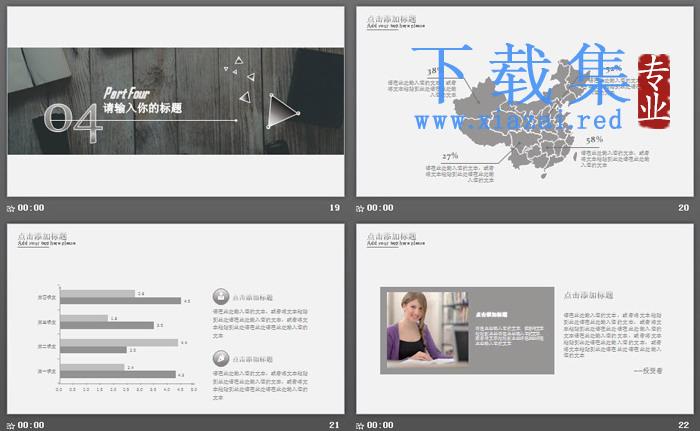
Task: Click the 58% label on the map slide
Action: pyautogui.click(x=594, y=140)
